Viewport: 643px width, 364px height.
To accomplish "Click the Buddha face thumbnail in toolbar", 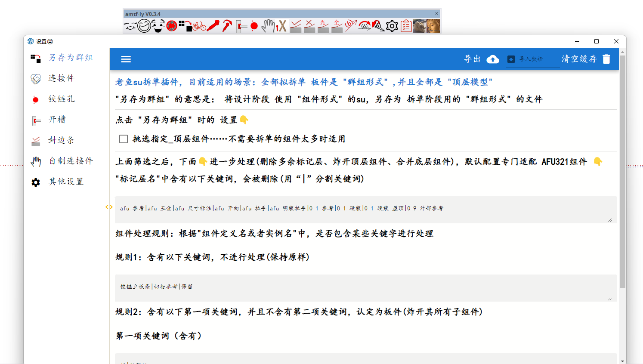I will pyautogui.click(x=433, y=26).
